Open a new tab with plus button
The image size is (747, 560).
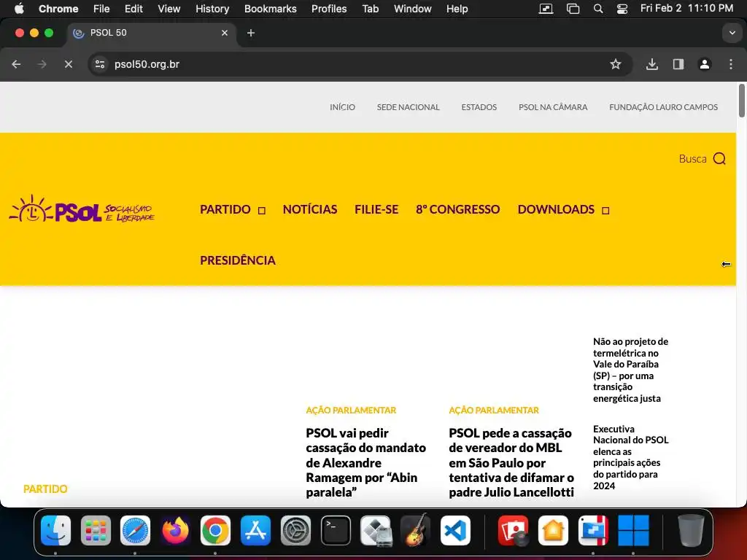coord(251,33)
